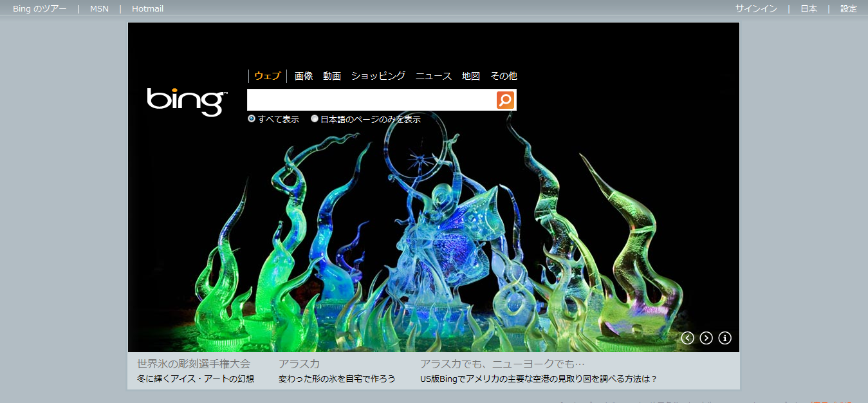Open the 地図 maps tab
This screenshot has width=868, height=403.
point(470,76)
